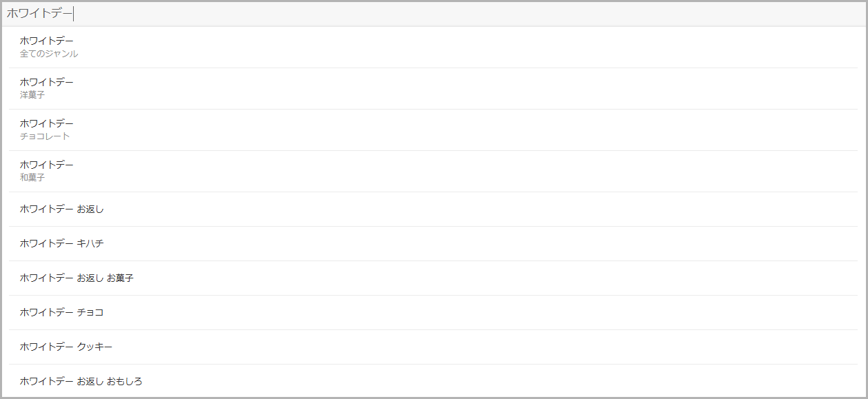This screenshot has height=399, width=868.
Task: Choose ホワイトデー in チョコレート category suggestion
Action: click(x=434, y=130)
